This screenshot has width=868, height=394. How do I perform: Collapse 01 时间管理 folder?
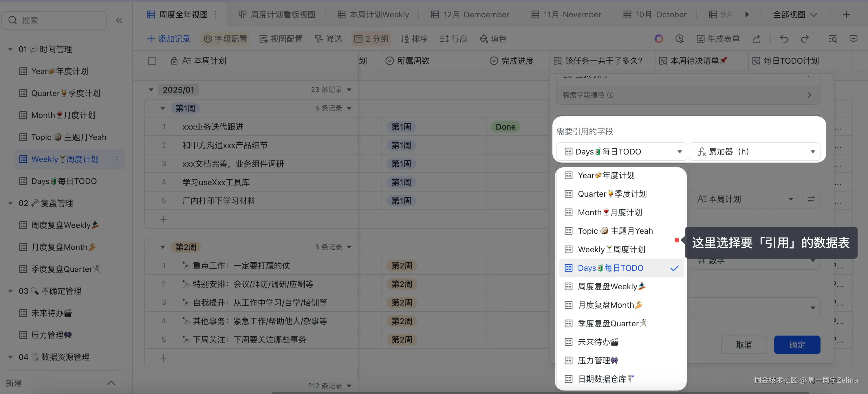[10, 49]
